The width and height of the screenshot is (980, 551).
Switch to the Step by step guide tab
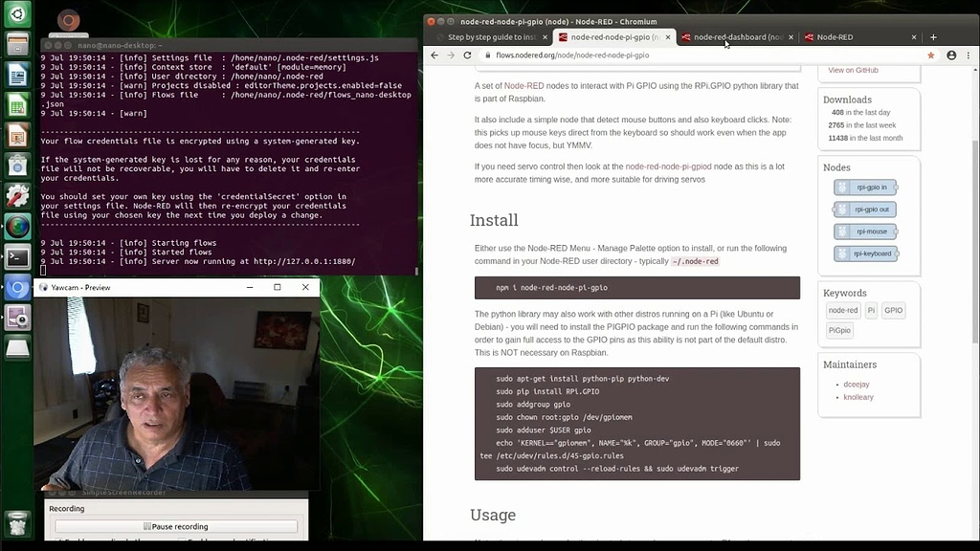(488, 36)
